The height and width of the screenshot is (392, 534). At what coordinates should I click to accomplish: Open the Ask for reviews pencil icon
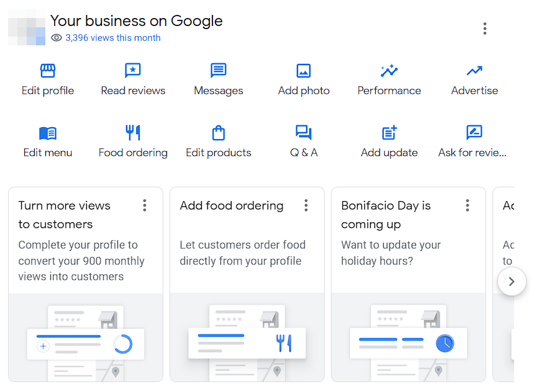[x=474, y=133]
